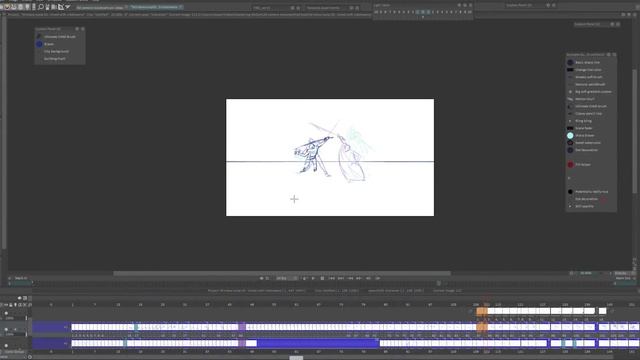Select the middle layer's blue header block

click(x=51, y=327)
